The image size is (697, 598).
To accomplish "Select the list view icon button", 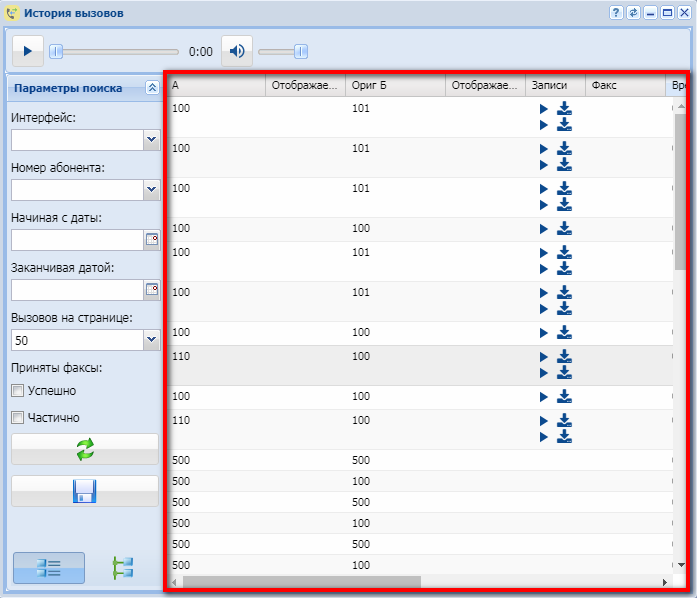I will click(49, 568).
